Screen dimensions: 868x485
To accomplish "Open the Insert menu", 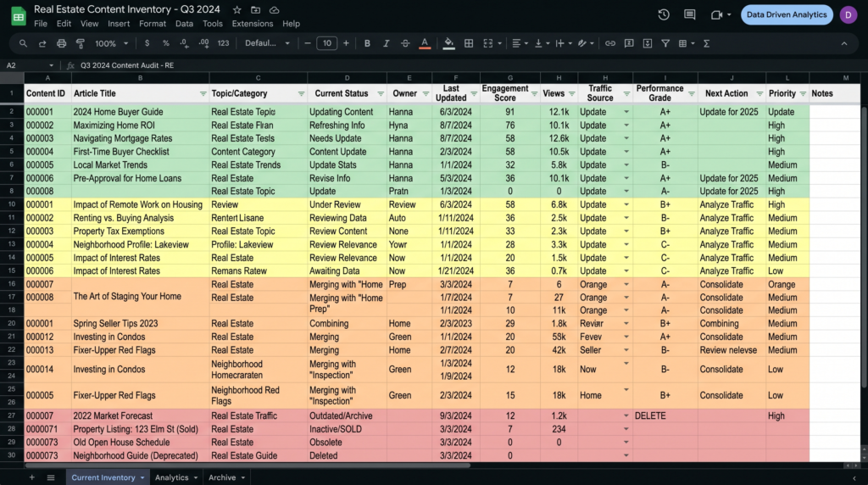I will 119,24.
